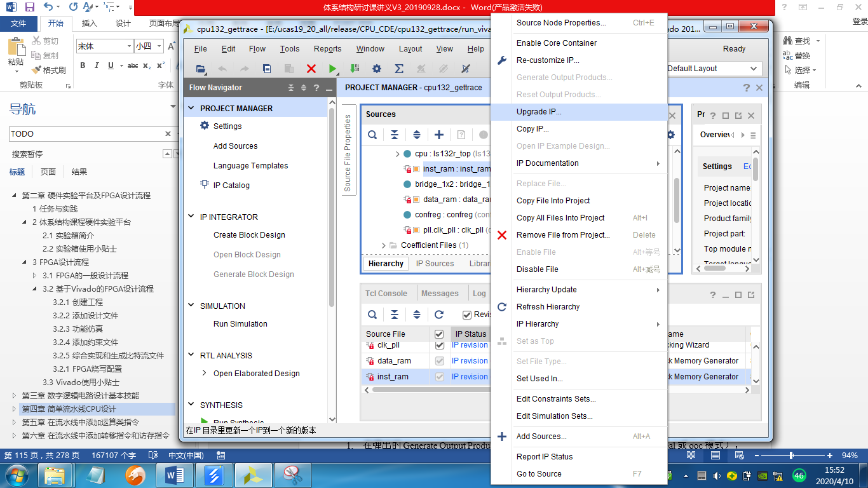868x488 pixels.
Task: Switch to the IP Sources tab
Action: [435, 264]
